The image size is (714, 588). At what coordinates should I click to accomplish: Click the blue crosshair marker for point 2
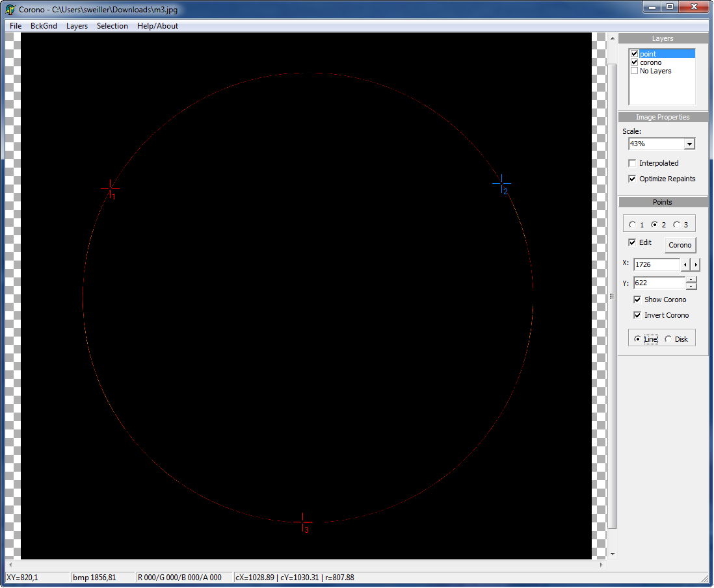click(x=501, y=184)
